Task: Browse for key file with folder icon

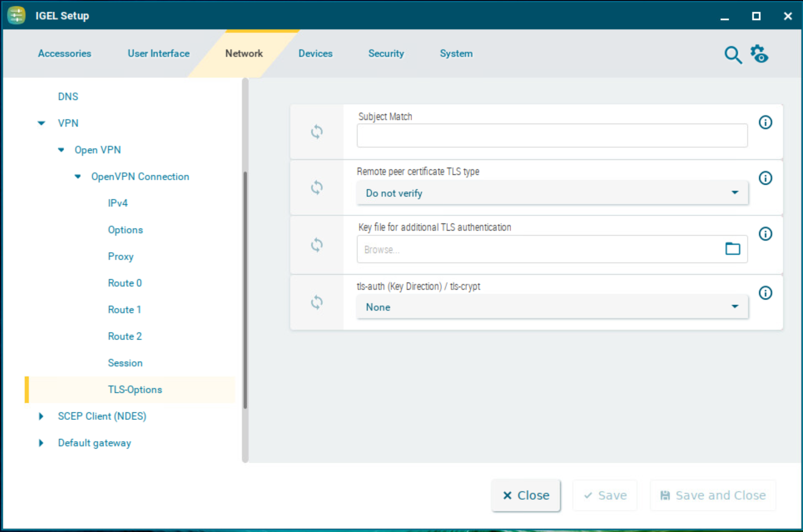Action: [733, 249]
